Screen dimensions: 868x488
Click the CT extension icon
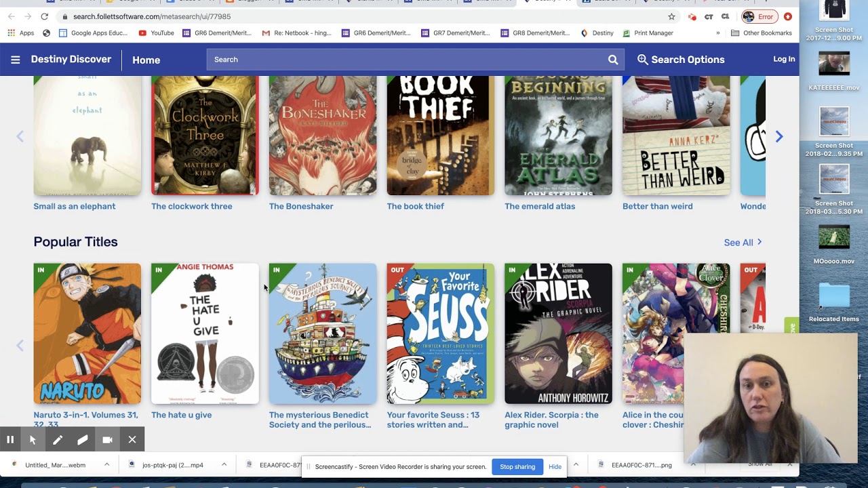pos(709,16)
